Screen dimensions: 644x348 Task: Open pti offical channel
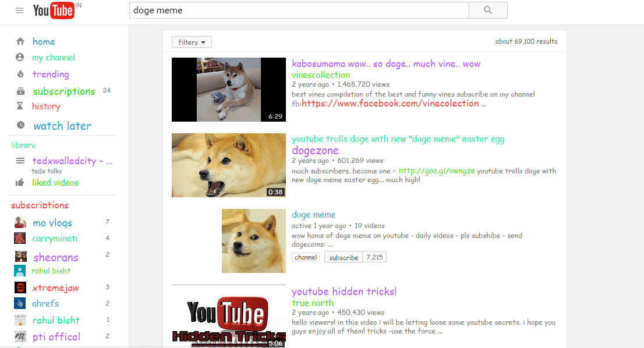tap(56, 337)
